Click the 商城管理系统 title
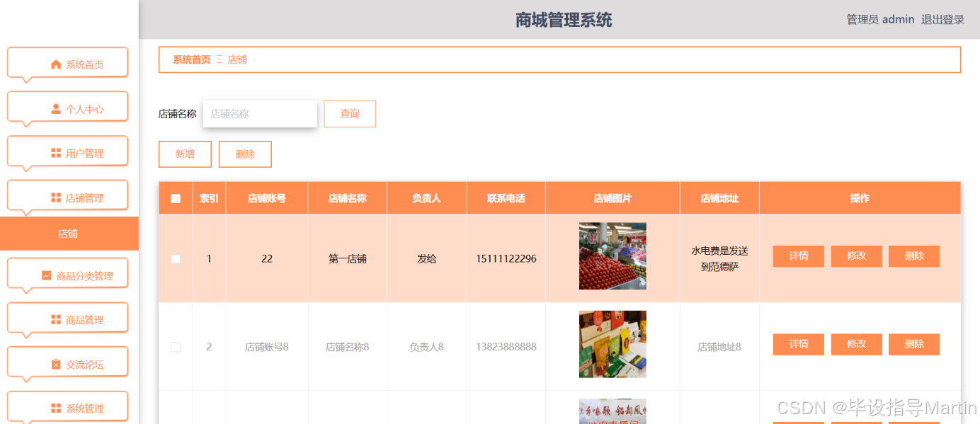 tap(564, 20)
